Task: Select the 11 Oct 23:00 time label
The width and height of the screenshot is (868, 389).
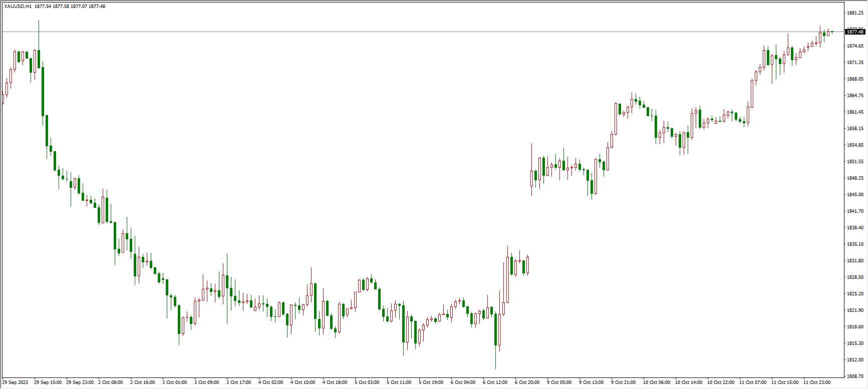Action: (x=817, y=383)
